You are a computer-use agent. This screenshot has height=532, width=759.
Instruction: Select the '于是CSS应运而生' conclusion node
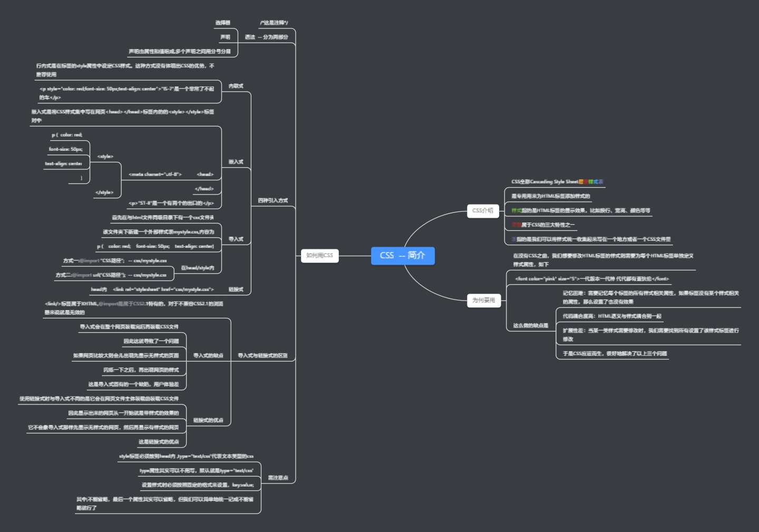tap(615, 353)
